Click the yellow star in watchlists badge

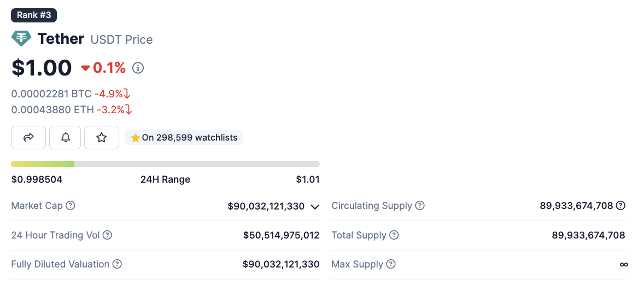[136, 138]
